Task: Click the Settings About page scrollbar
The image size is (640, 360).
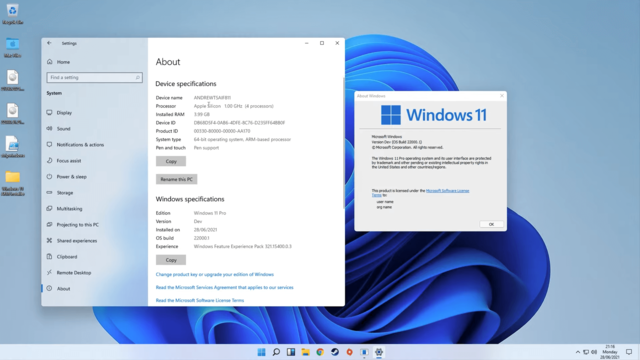Action: (x=343, y=143)
